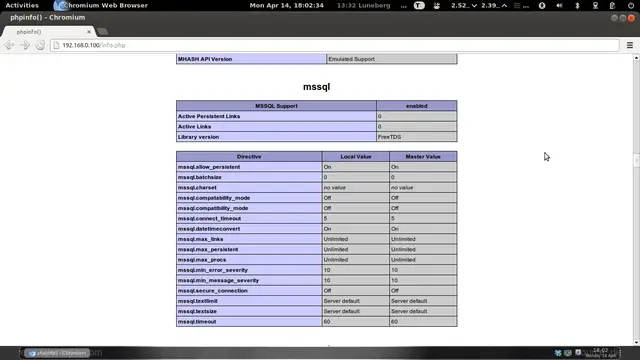Select the phpinfo() tab
Viewport: 640px width, 360px height.
[48, 32]
